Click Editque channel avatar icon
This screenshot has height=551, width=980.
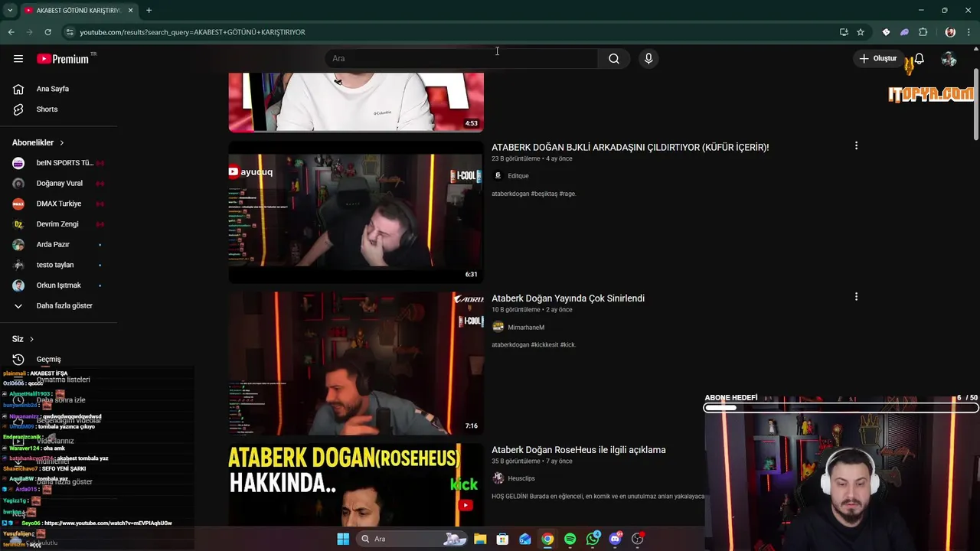tap(498, 175)
